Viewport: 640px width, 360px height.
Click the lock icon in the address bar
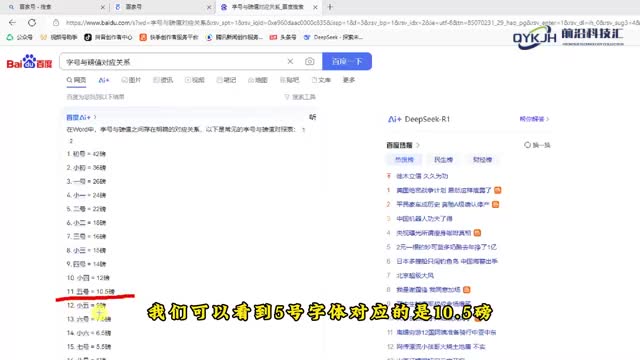[x=56, y=22]
